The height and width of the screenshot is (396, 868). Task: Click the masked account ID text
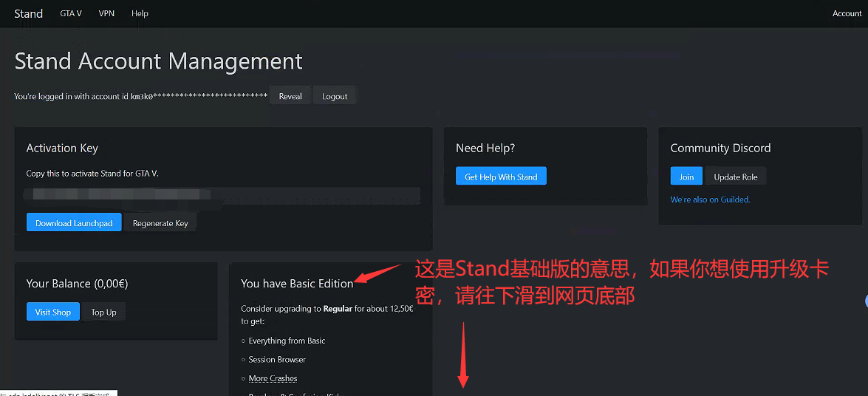point(199,96)
